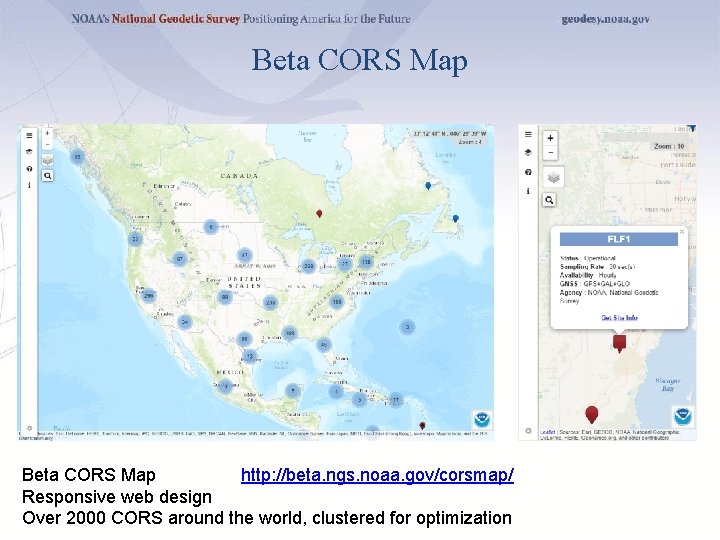Image resolution: width=720 pixels, height=540 pixels.
Task: Select the blue pin on Newfoundland
Action: (x=456, y=219)
